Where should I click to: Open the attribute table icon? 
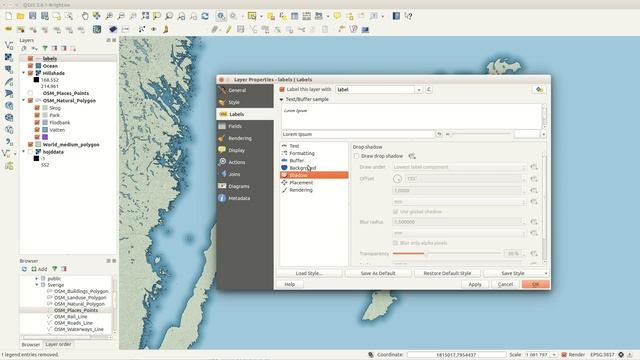[295, 16]
